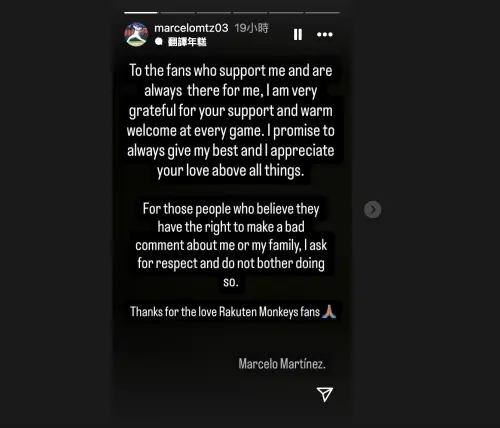Open the 翻譯年糕 label under the username
The height and width of the screenshot is (428, 500).
[x=187, y=42]
